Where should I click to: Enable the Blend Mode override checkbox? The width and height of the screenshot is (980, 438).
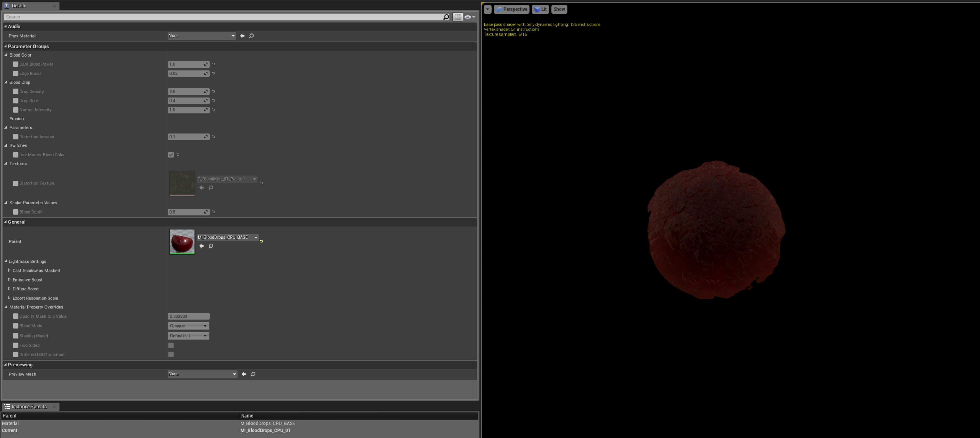pos(16,326)
